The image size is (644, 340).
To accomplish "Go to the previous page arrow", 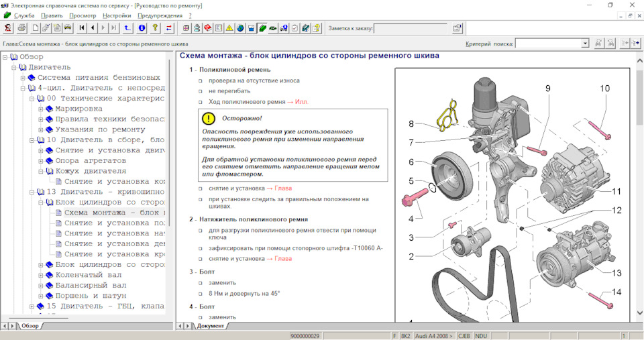I will pos(93,28).
